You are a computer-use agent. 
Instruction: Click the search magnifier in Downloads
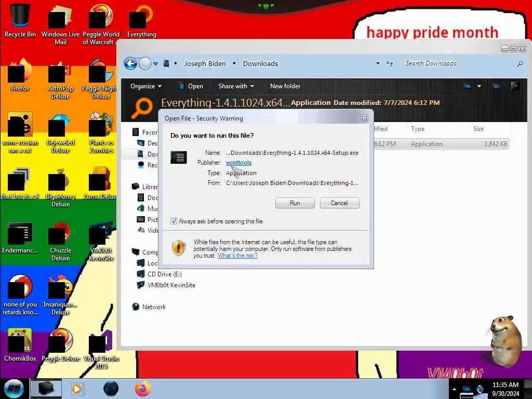click(x=520, y=63)
